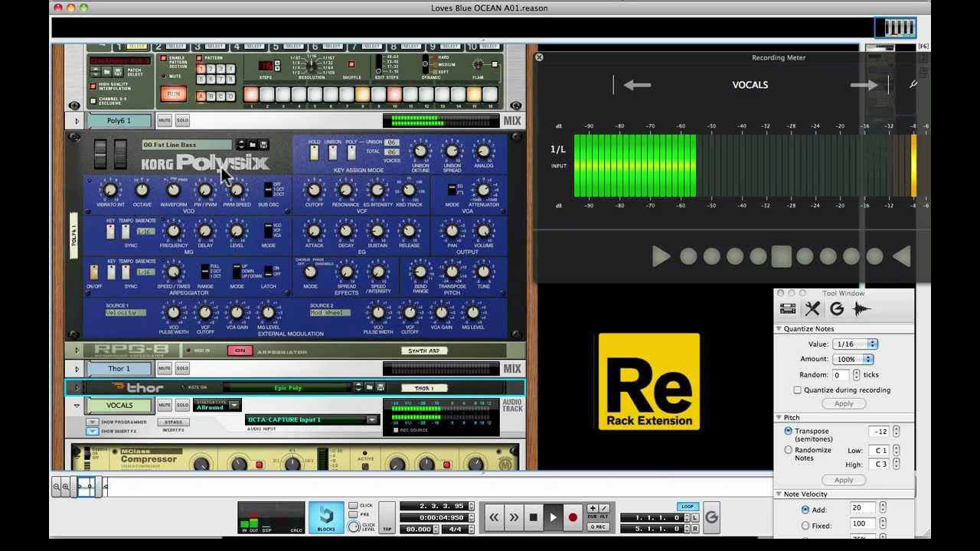This screenshot has width=980, height=551.
Task: Solo the Poly6 1 mix channel
Action: [182, 120]
